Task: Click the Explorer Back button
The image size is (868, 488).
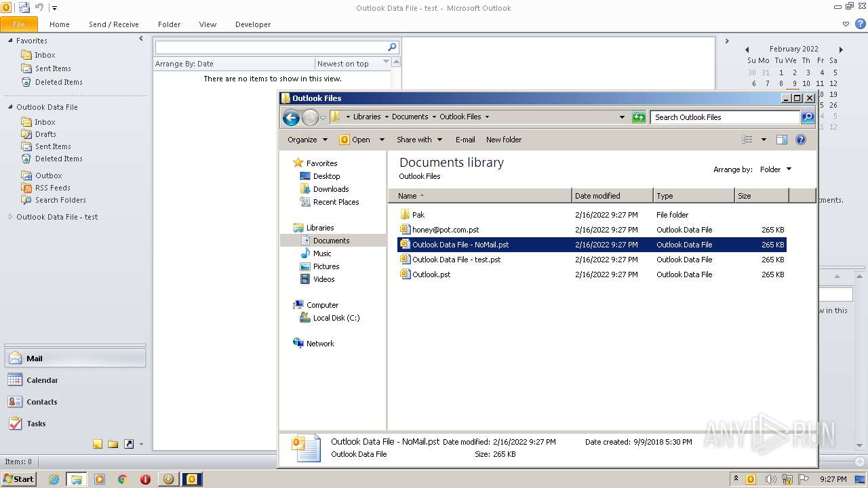Action: coord(291,117)
